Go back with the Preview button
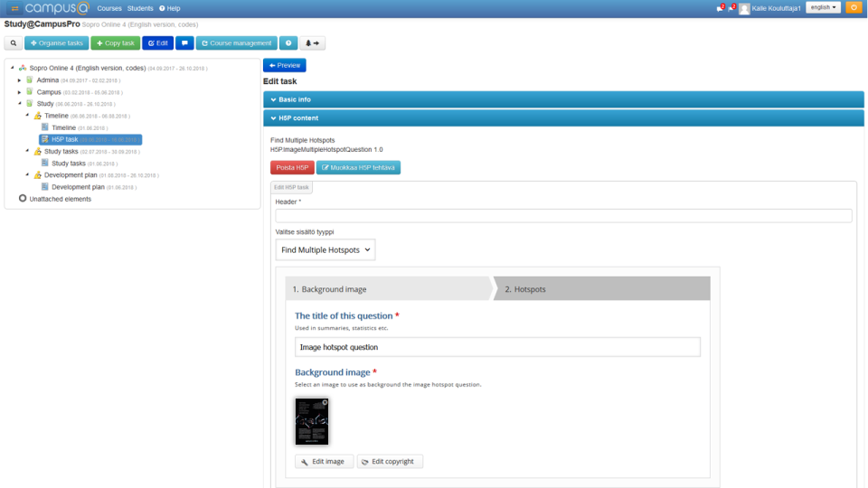This screenshot has height=488, width=868. 285,65
